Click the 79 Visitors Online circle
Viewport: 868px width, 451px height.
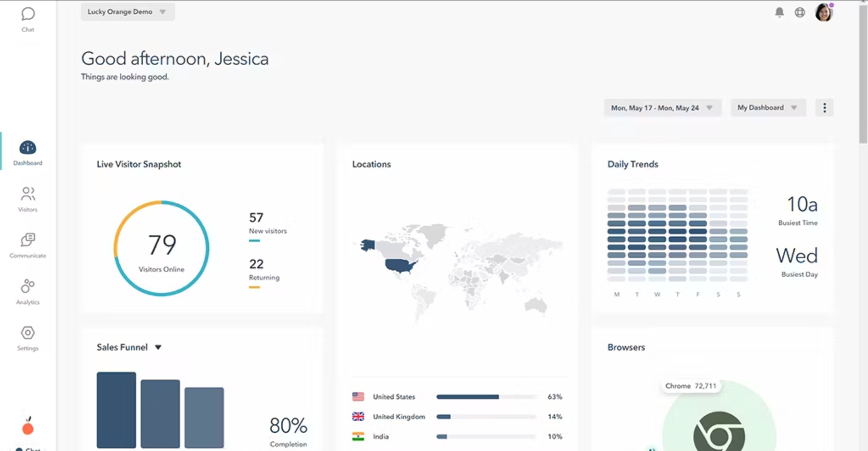coord(161,248)
